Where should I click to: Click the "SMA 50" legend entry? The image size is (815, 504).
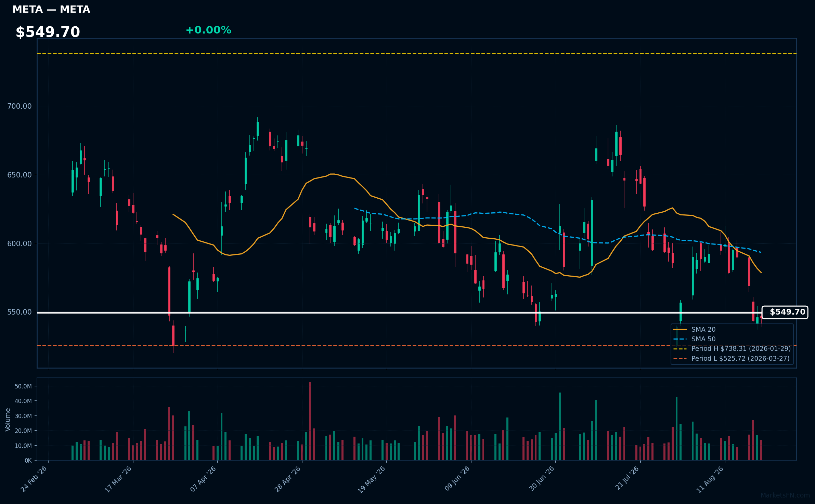pos(703,339)
